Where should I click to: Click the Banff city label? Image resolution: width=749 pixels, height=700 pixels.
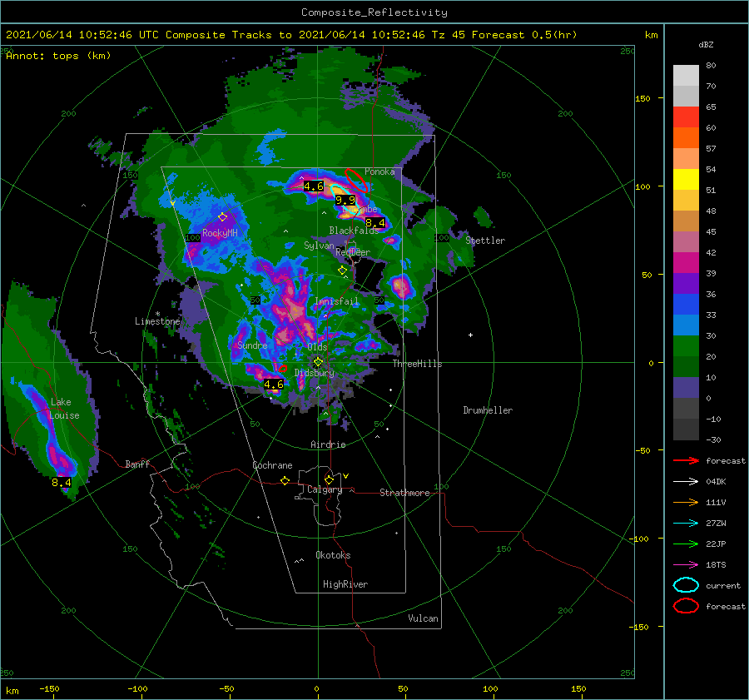(x=137, y=464)
